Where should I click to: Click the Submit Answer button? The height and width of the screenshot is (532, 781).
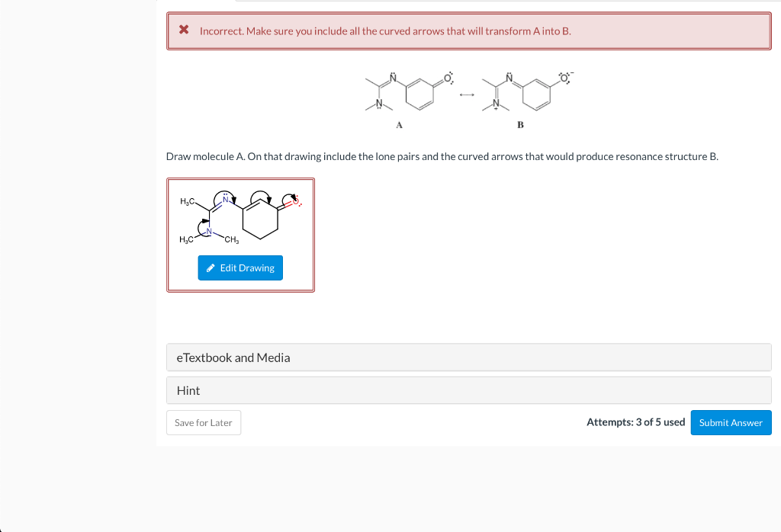click(x=731, y=422)
